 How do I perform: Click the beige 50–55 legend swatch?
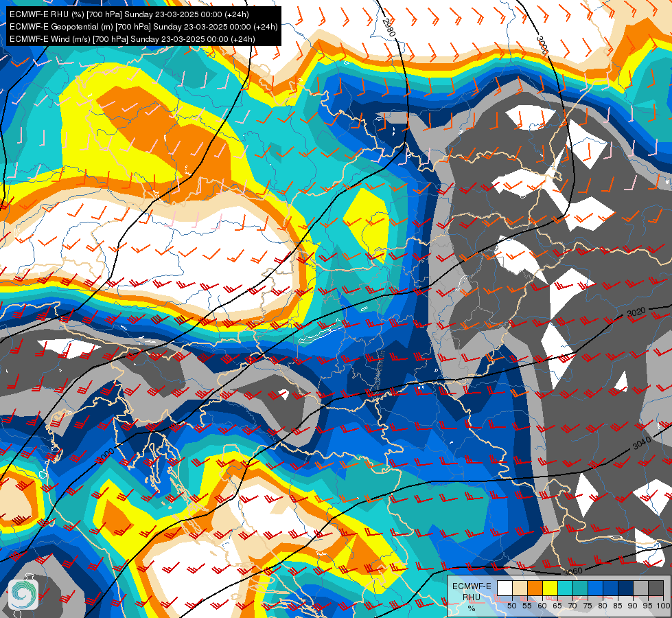click(x=520, y=588)
